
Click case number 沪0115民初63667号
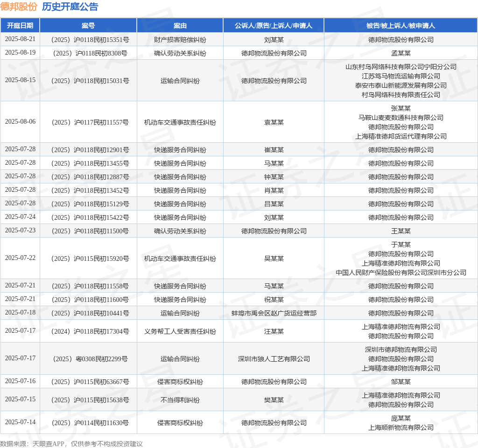90,382
